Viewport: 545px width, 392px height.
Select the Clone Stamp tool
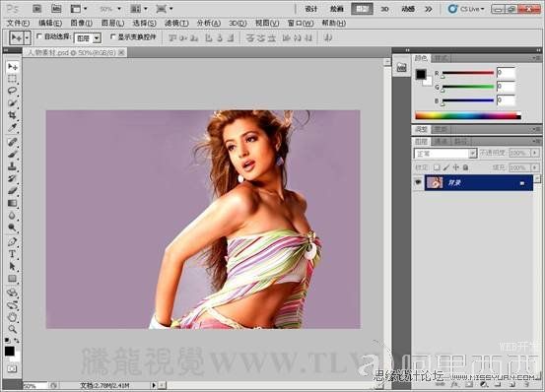coord(13,166)
